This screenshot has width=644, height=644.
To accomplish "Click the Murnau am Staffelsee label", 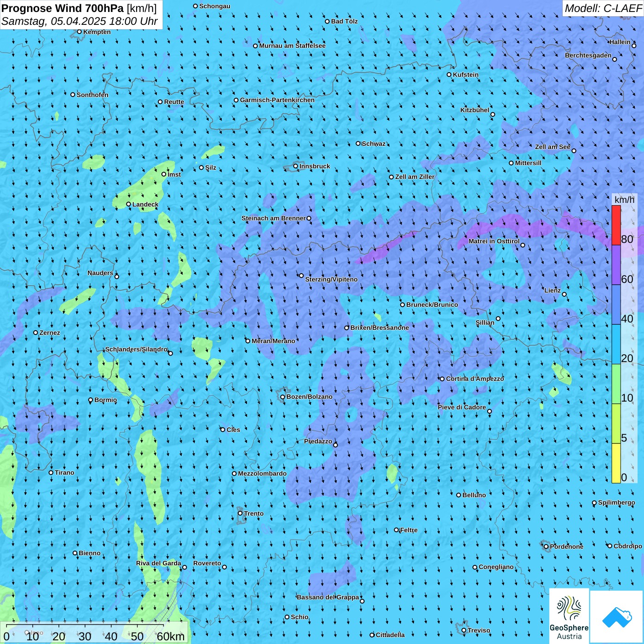I will [x=292, y=46].
